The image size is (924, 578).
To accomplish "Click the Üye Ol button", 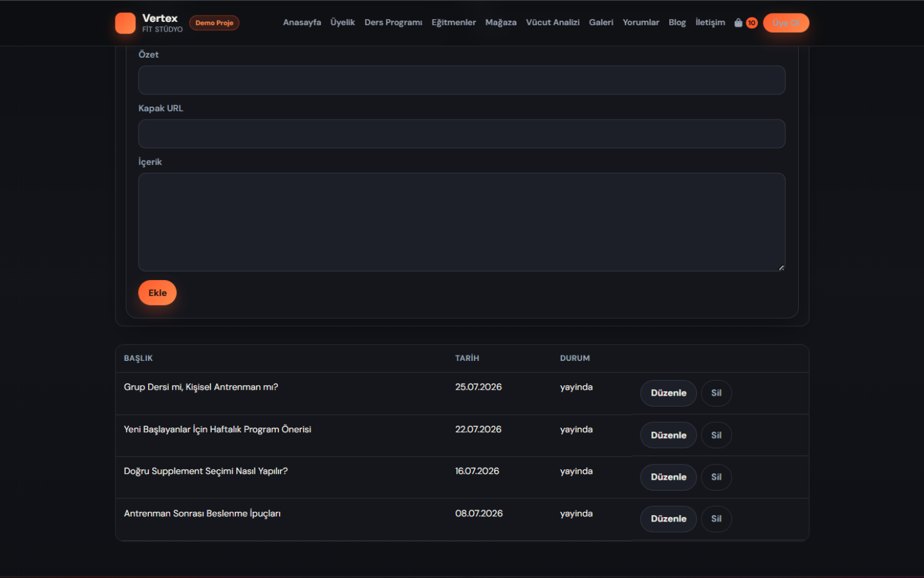I will (x=786, y=22).
